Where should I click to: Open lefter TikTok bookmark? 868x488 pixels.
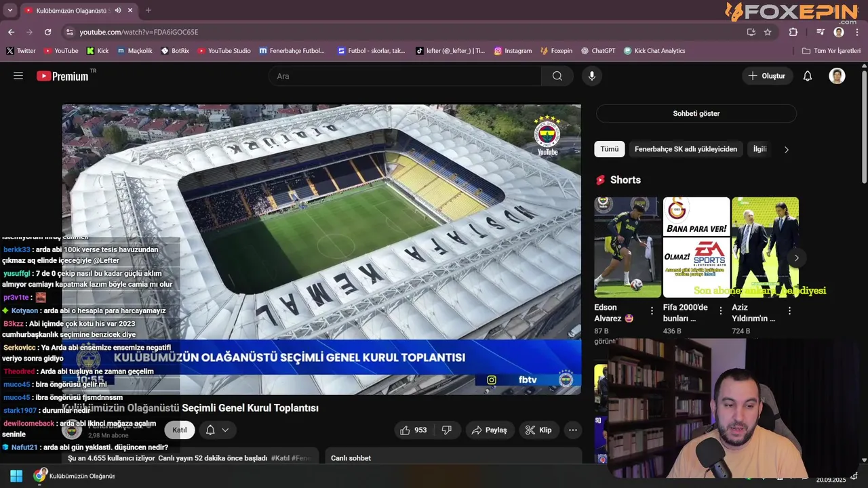click(x=450, y=51)
